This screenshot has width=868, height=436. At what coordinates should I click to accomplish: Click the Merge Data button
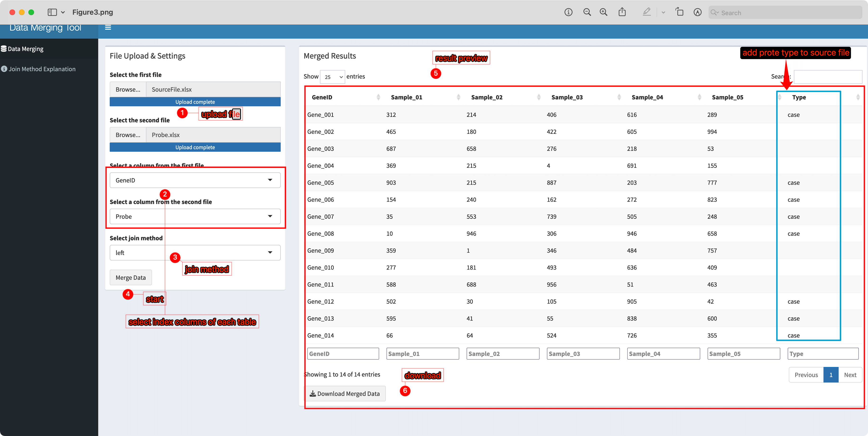130,278
